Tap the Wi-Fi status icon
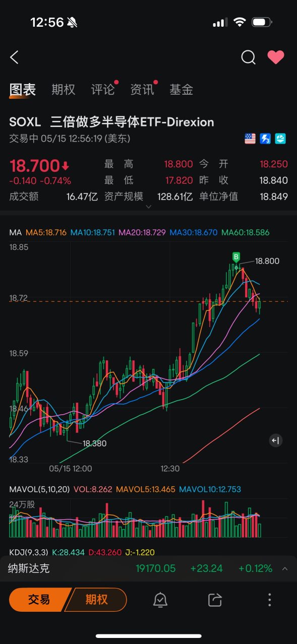Viewport: 297px width, 644px height. 240,22
